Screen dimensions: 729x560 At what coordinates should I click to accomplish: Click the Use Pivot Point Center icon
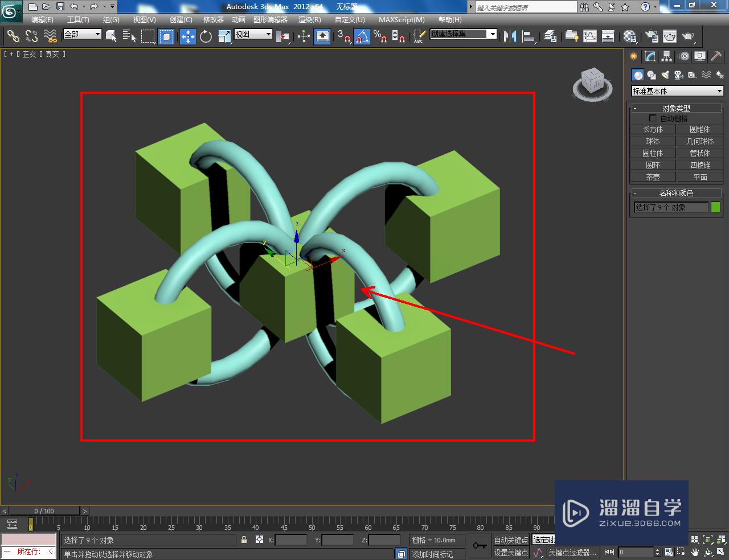pos(282,36)
